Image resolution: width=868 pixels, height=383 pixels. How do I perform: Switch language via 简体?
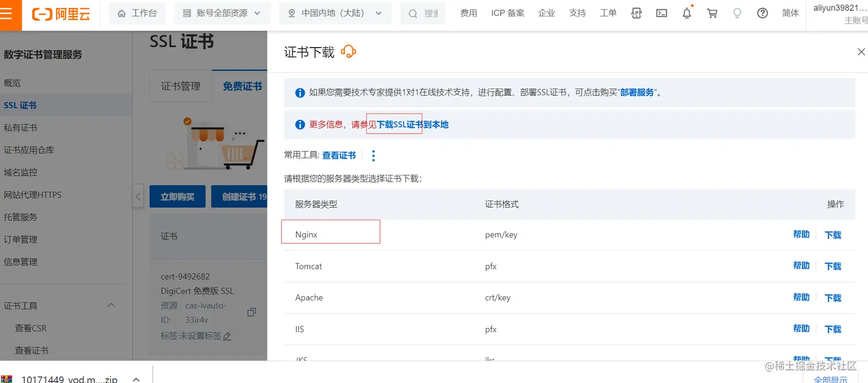click(790, 13)
